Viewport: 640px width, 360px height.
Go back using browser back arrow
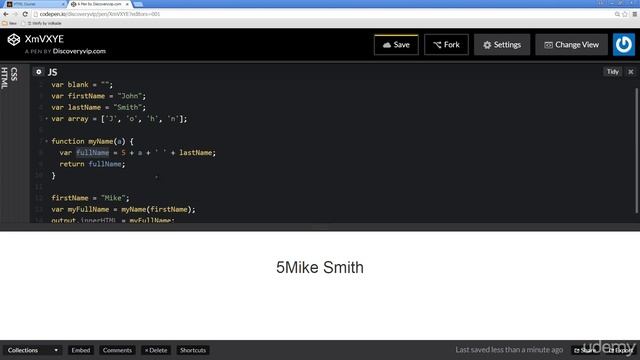click(6, 14)
